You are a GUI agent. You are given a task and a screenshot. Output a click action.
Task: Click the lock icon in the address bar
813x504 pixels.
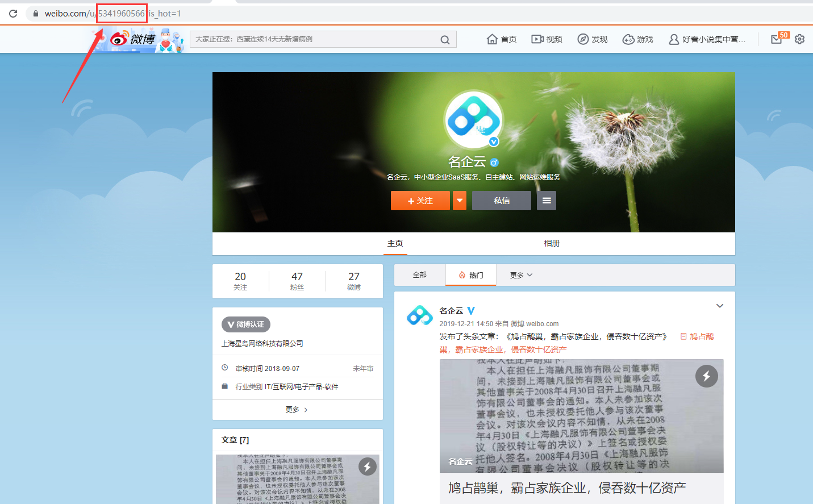pyautogui.click(x=36, y=14)
